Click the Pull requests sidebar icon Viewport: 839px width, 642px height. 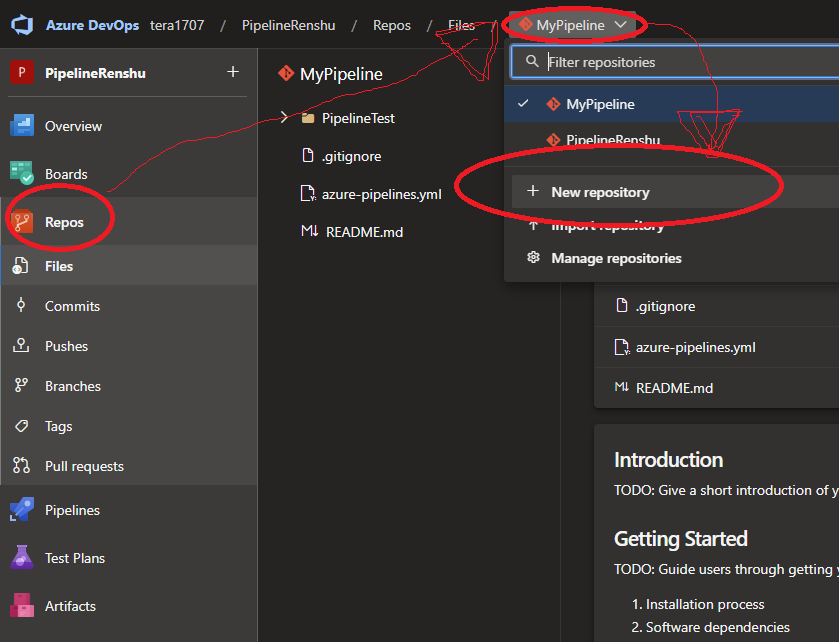tap(21, 465)
